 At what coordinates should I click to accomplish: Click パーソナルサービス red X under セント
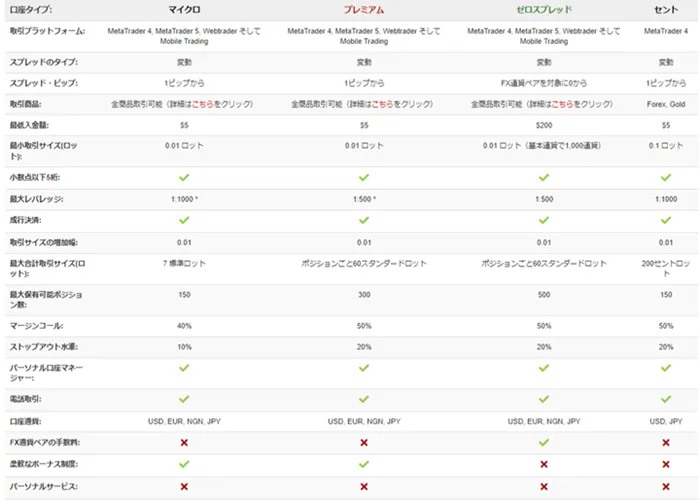(666, 487)
